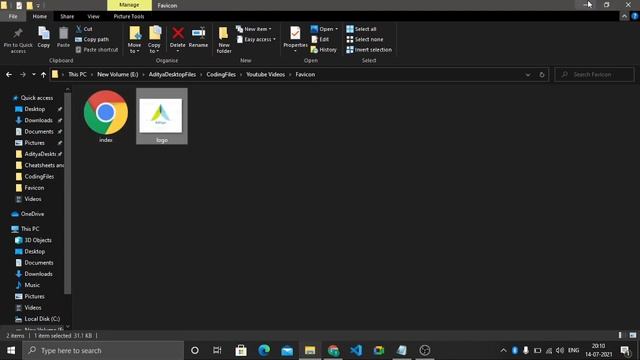Open the Copy to dropdown

(154, 40)
